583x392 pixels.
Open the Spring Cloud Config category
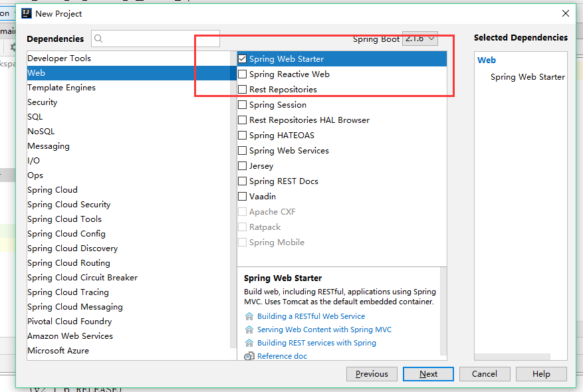129,234
